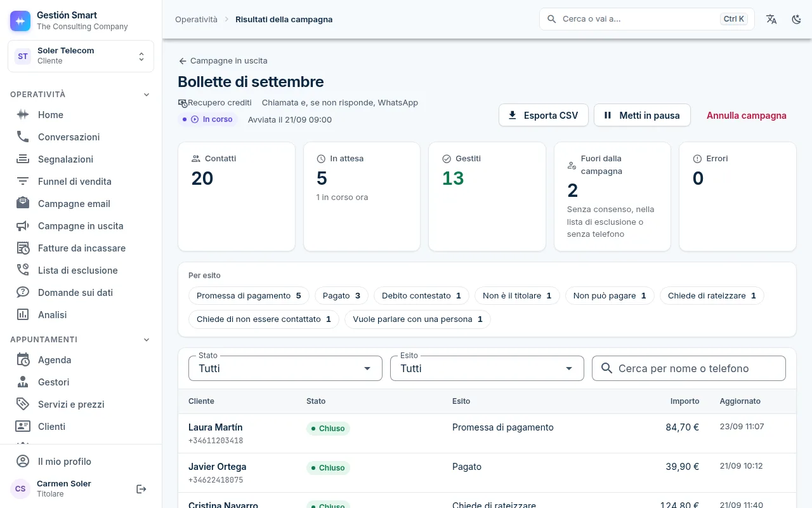Open Campagne in uscita megaphone item
Screen dimensions: 812x508
[x=81, y=226]
